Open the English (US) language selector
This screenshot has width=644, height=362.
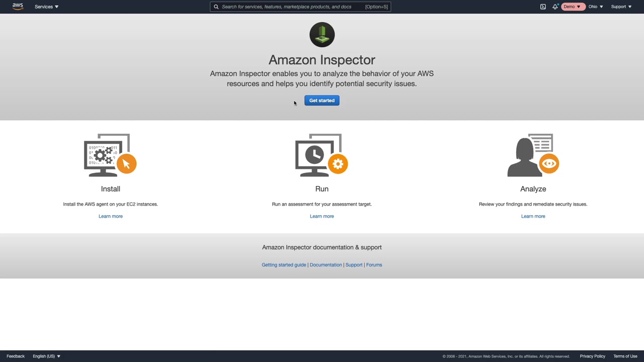point(46,356)
